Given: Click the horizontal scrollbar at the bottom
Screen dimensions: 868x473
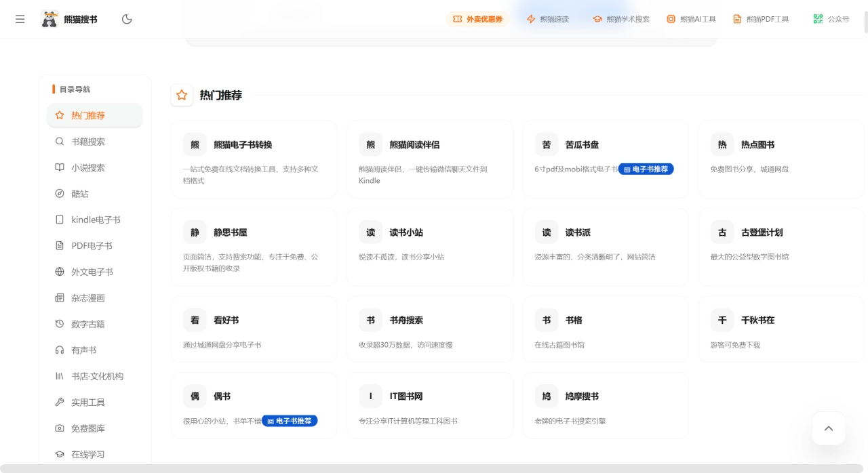Looking at the screenshot, I should point(431,468).
